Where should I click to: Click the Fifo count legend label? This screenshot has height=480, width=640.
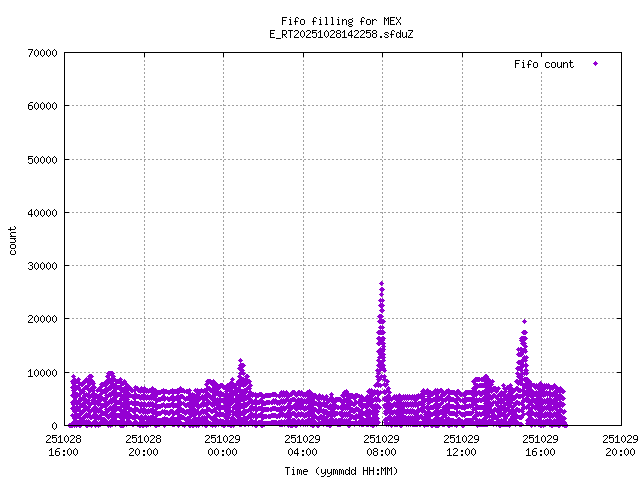coord(544,64)
